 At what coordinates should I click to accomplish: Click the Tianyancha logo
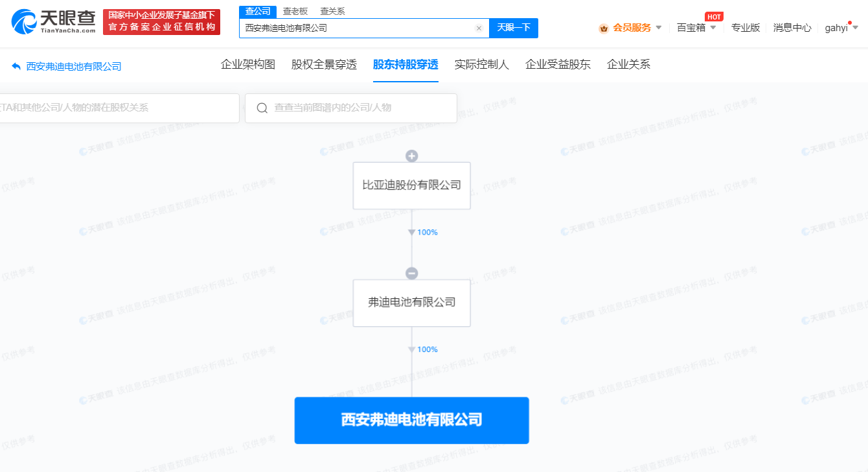54,22
